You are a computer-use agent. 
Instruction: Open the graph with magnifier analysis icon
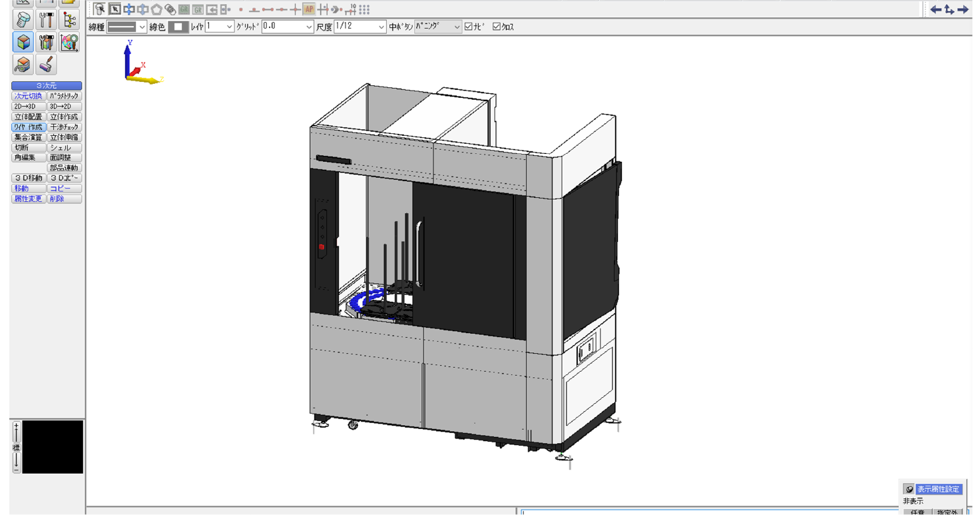pos(69,42)
